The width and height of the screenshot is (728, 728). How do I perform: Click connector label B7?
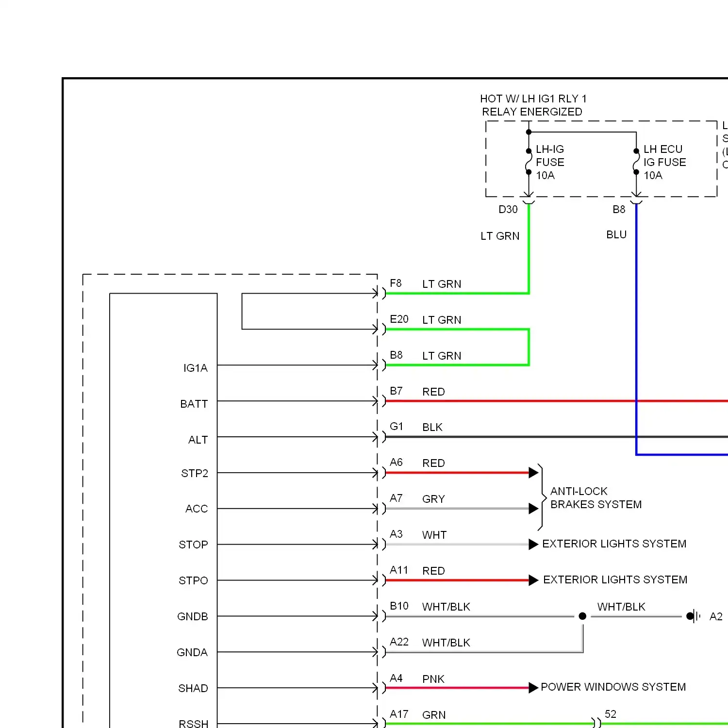click(396, 391)
